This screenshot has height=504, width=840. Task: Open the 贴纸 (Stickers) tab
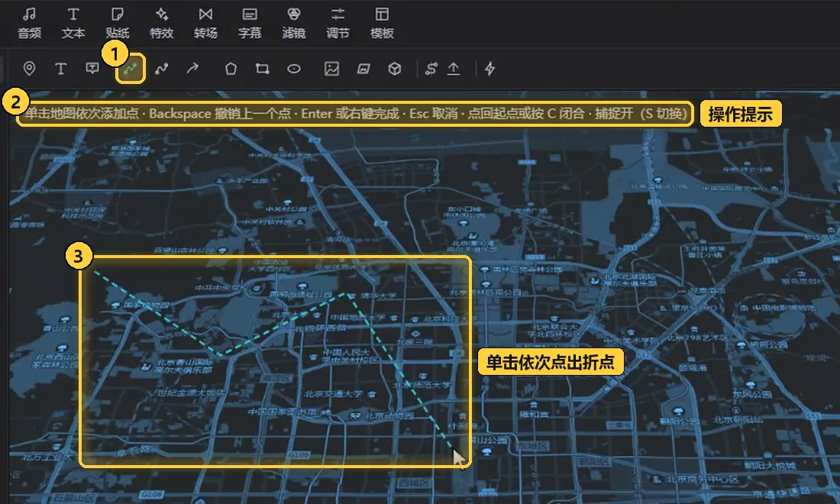(118, 24)
